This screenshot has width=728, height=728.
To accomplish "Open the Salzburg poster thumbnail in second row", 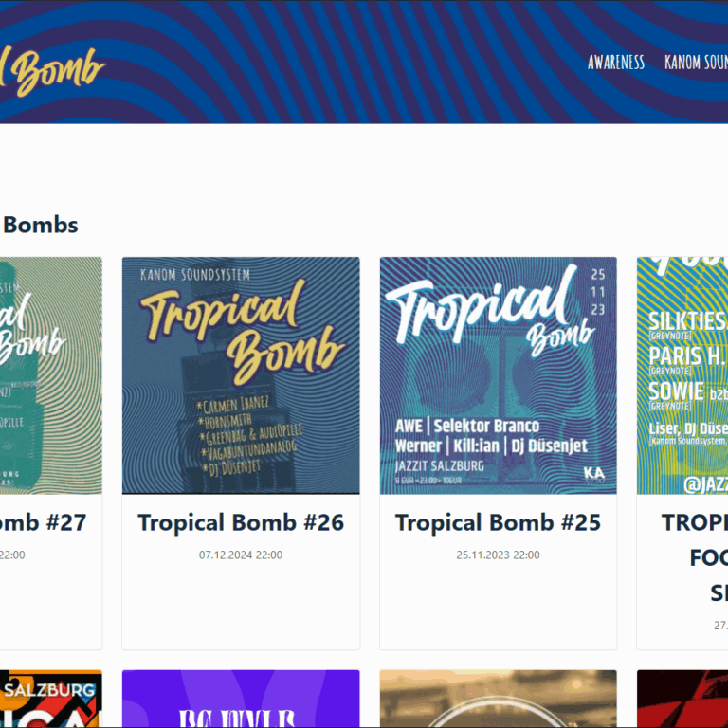I will [51, 699].
